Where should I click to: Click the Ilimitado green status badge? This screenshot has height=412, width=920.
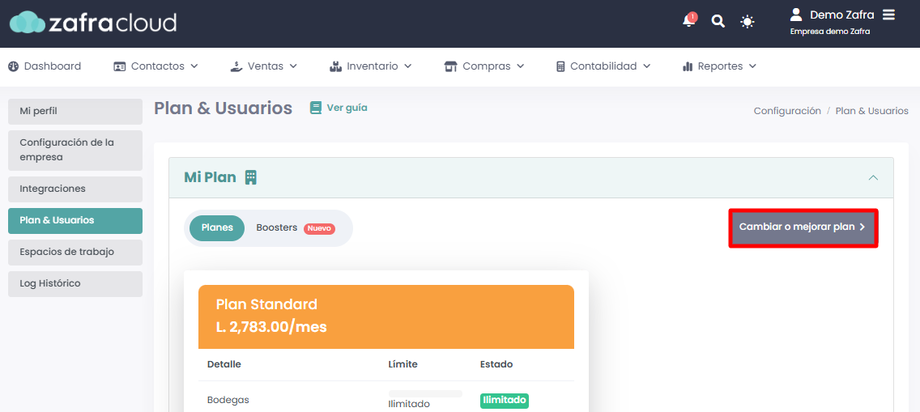[505, 401]
